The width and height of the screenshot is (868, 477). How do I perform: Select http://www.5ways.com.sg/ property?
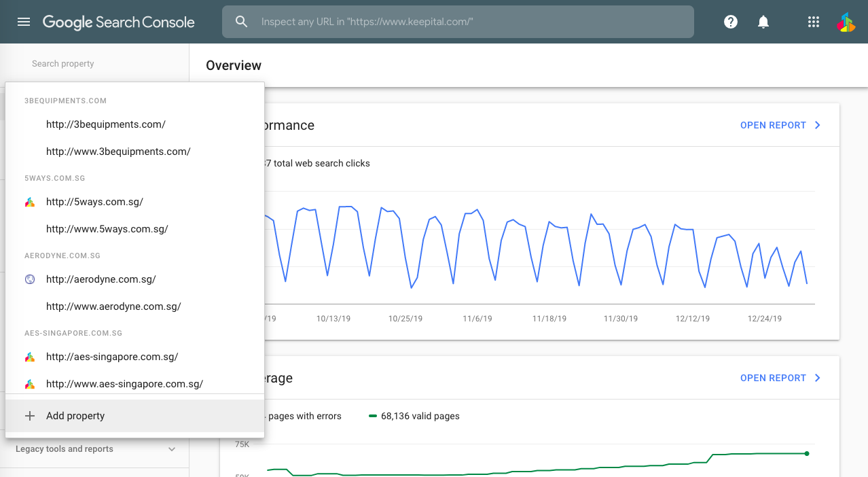point(107,229)
